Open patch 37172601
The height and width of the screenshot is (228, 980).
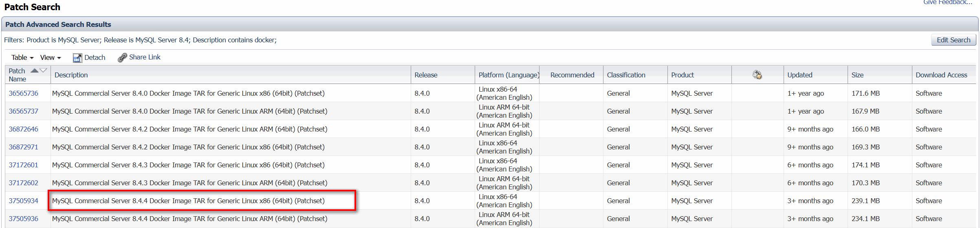click(x=24, y=165)
